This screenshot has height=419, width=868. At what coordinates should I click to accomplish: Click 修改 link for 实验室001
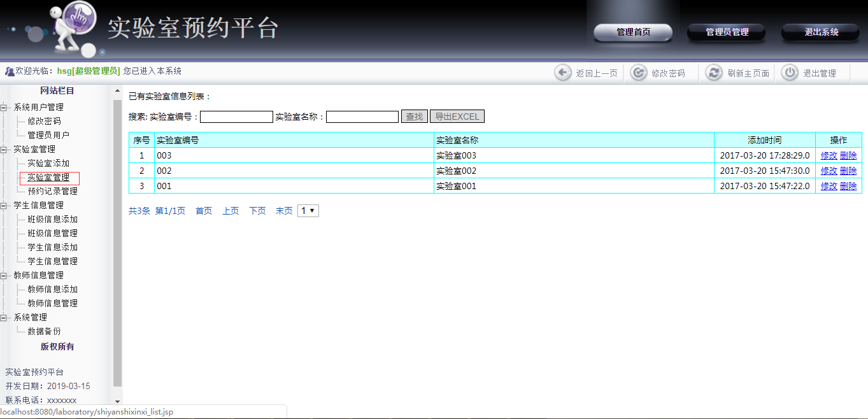point(829,186)
